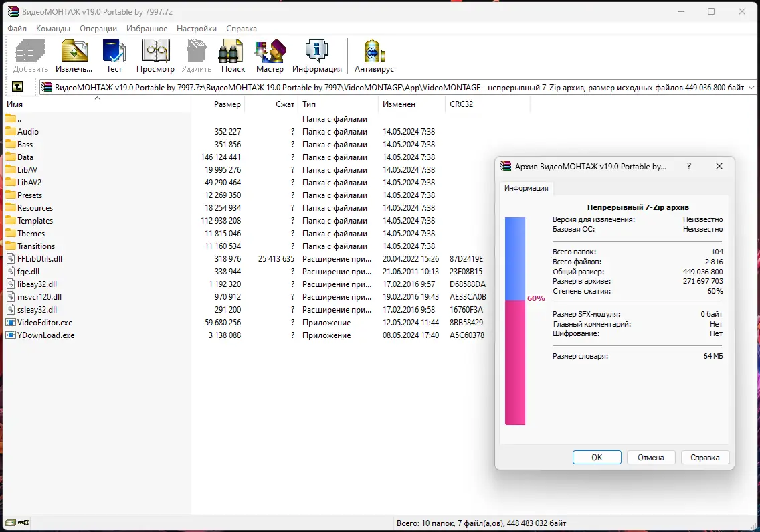Click WinRAR books icon in main title bar
The height and width of the screenshot is (532, 760).
point(13,11)
